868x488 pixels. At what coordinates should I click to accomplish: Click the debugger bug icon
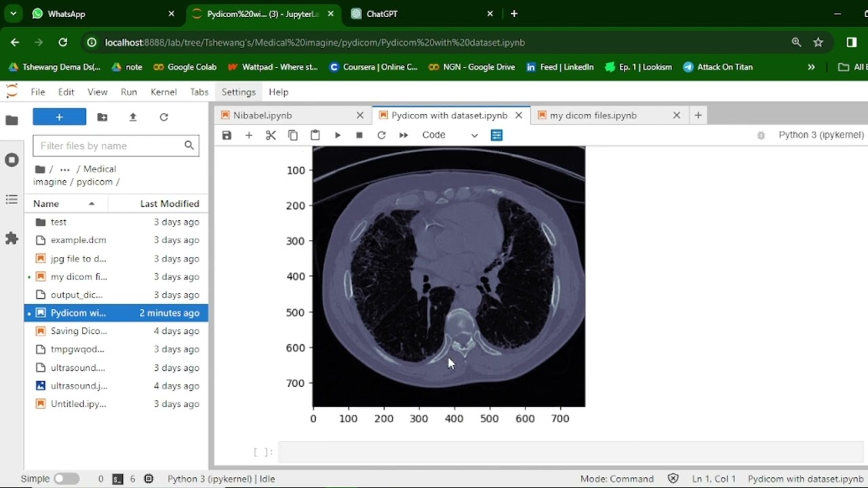click(761, 135)
